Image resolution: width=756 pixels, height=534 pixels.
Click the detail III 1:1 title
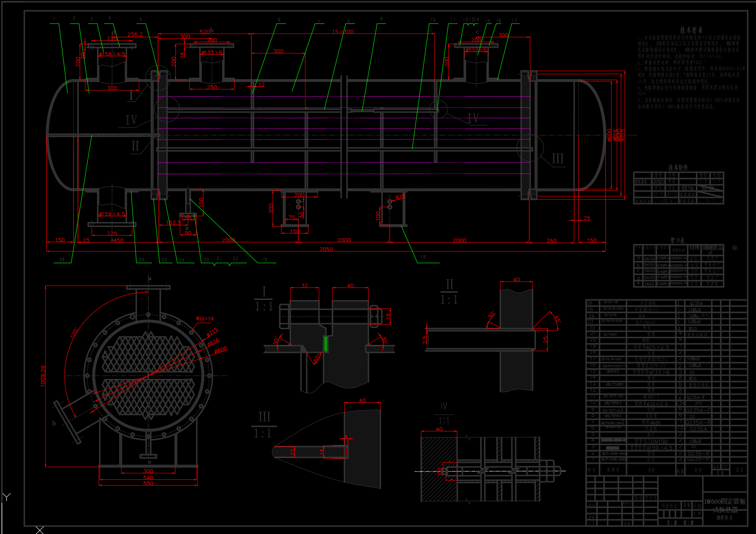click(x=263, y=425)
